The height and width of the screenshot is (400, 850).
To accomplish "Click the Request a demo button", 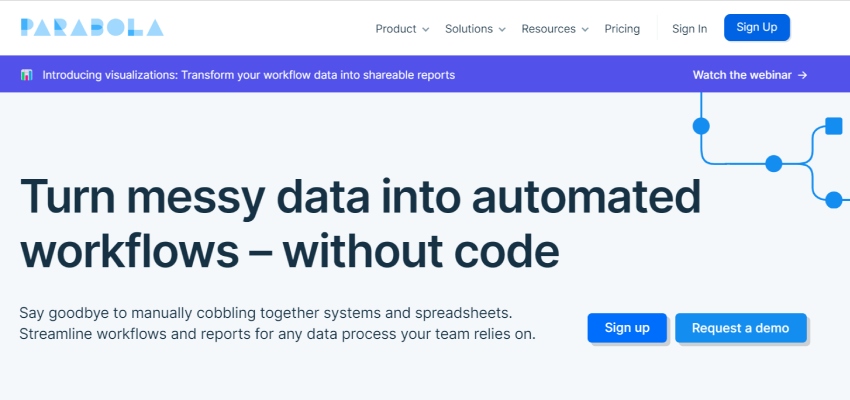I will pyautogui.click(x=740, y=328).
